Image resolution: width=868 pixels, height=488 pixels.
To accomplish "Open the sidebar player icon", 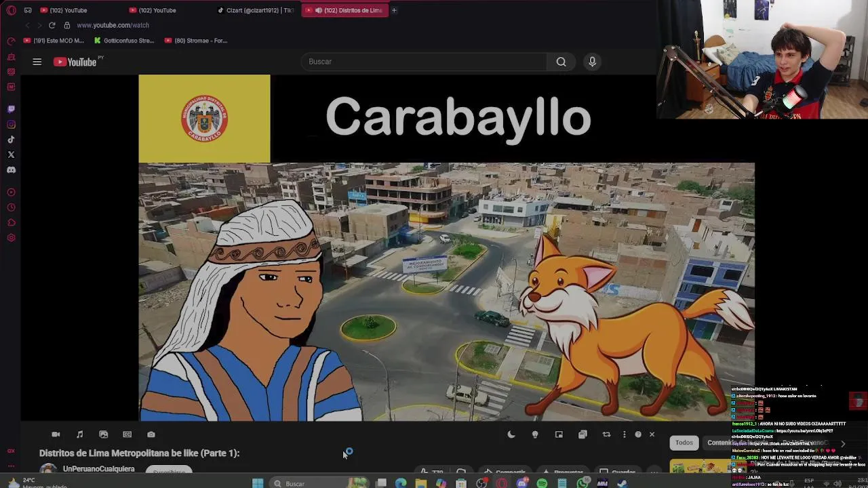I will pos(11,192).
